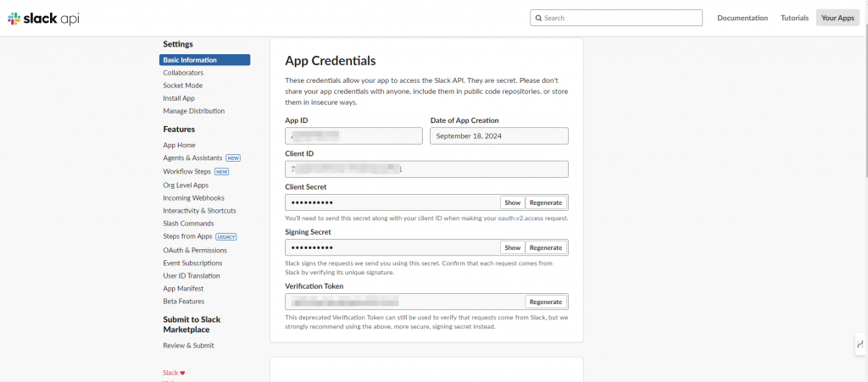Click the LEGACY badge beside Steps from Apps
The height and width of the screenshot is (382, 868).
tap(225, 236)
